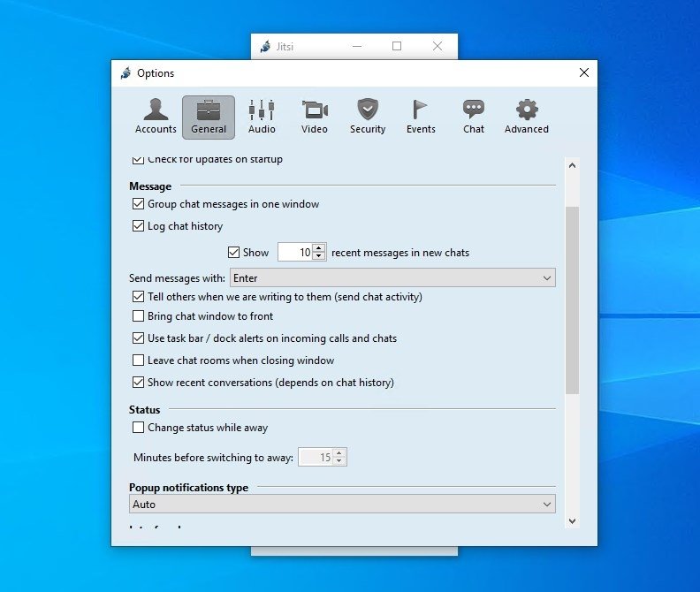The height and width of the screenshot is (592, 700).
Task: Click scrollbar up arrow in Options
Action: (572, 165)
